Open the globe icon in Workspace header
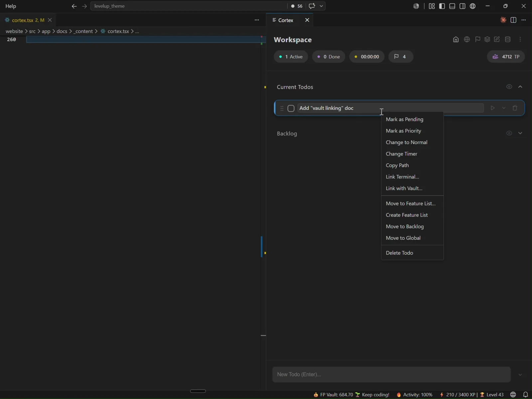 click(467, 40)
